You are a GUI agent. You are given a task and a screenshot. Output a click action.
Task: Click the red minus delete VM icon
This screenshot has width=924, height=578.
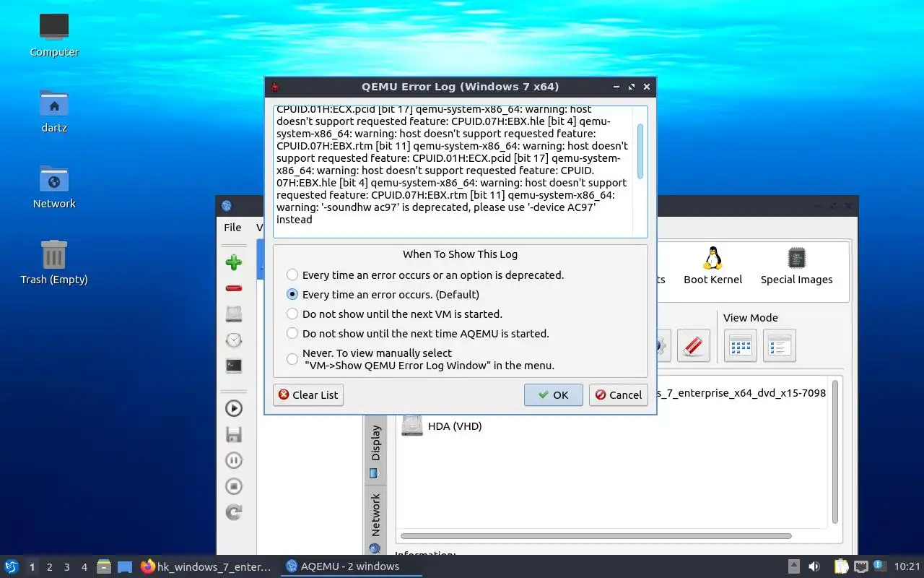[233, 288]
